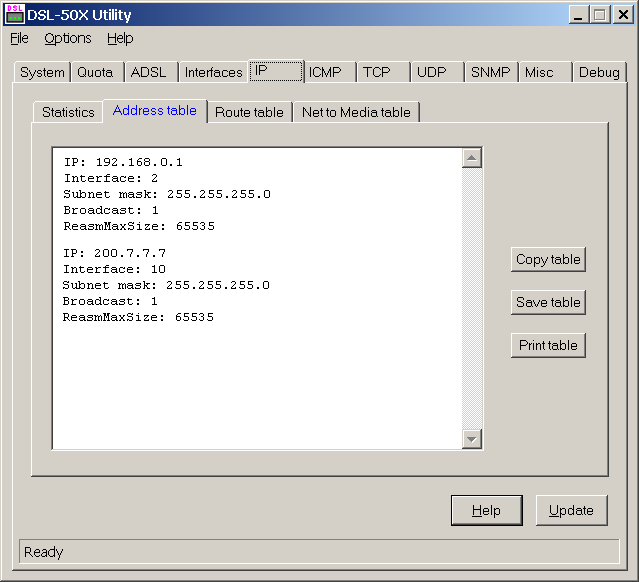Select the IP tab

coord(276,71)
